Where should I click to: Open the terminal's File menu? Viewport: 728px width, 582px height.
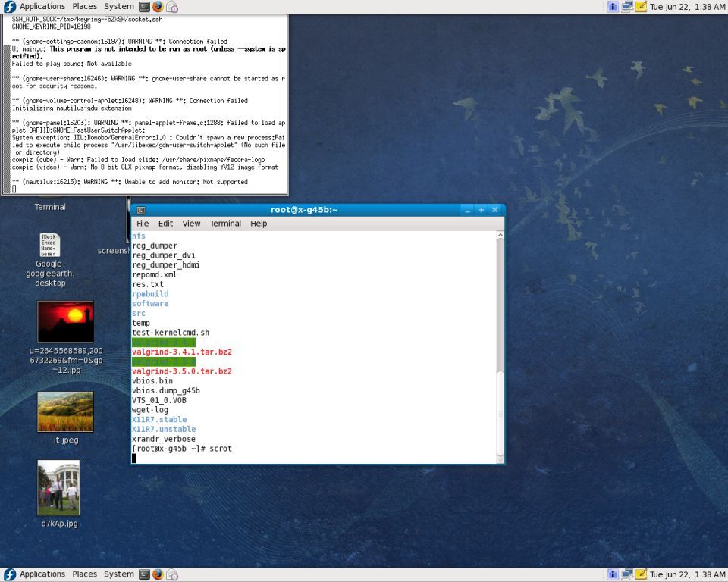click(142, 224)
